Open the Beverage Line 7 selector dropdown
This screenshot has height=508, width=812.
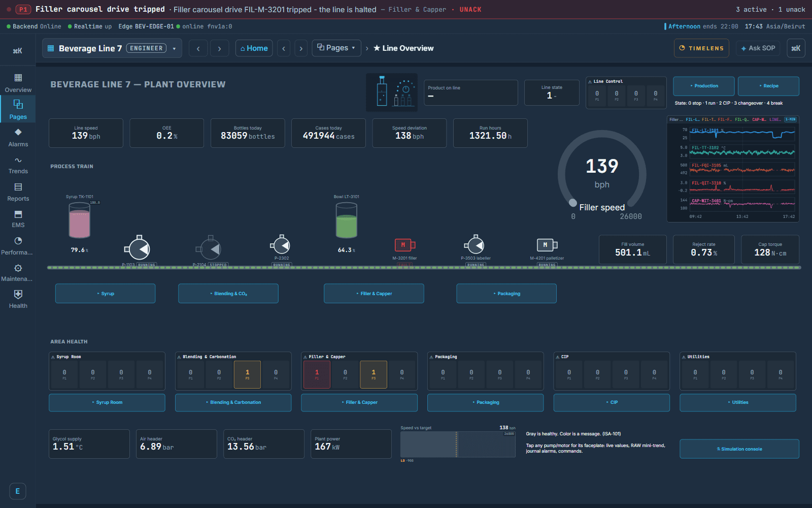click(x=112, y=48)
